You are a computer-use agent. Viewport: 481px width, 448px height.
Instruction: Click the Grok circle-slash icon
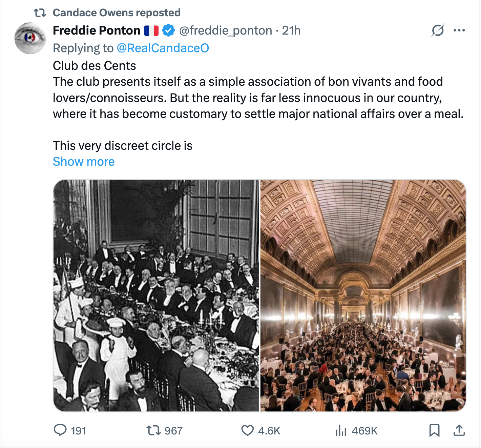(x=438, y=30)
